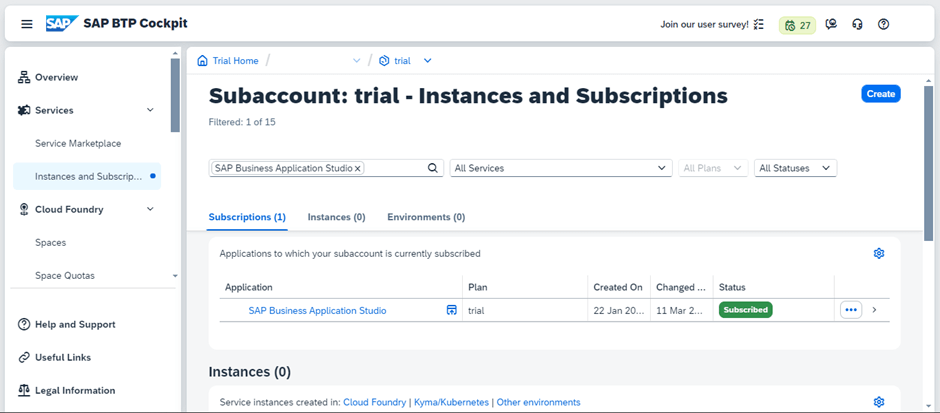Open the hamburger navigation menu

click(27, 24)
